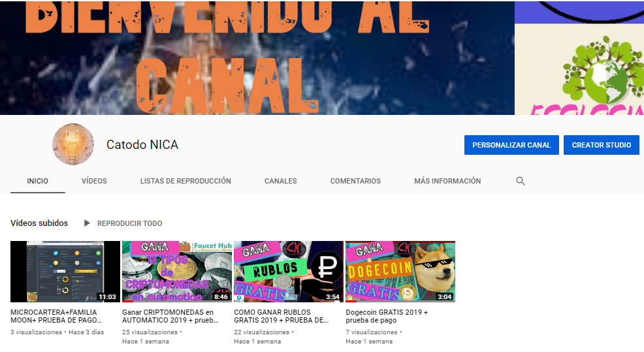Click the "25 visualizaciones" text
The image size is (644, 352).
[x=150, y=332]
